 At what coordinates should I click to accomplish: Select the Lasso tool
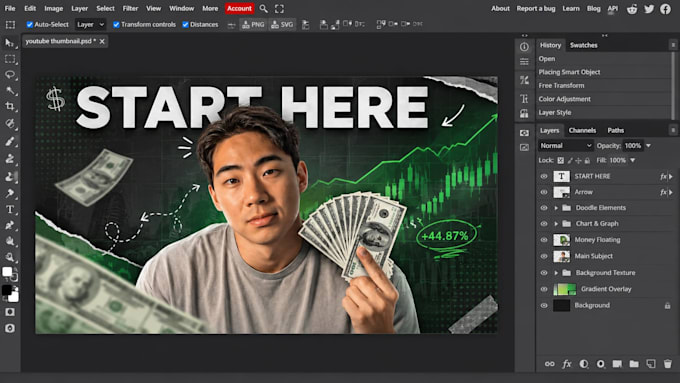click(x=10, y=75)
